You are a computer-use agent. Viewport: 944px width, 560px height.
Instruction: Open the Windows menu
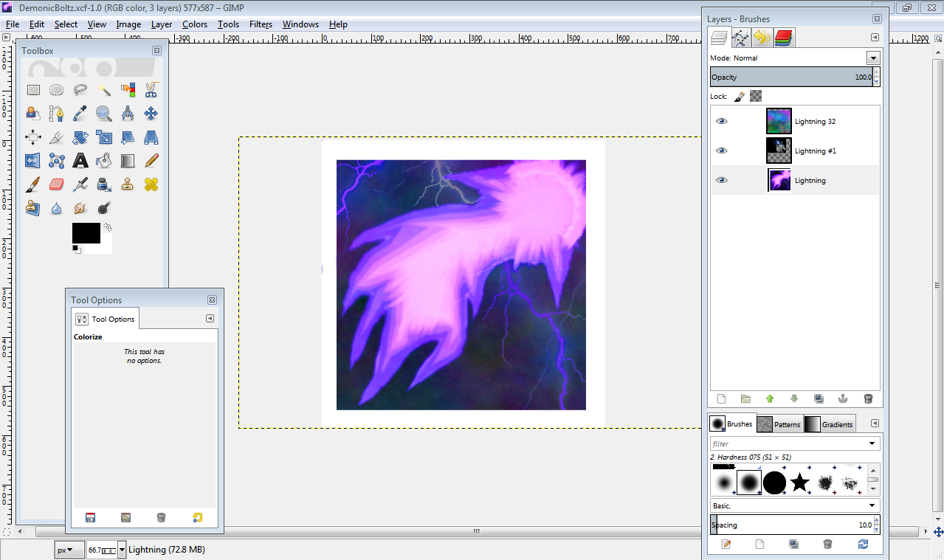[x=300, y=24]
